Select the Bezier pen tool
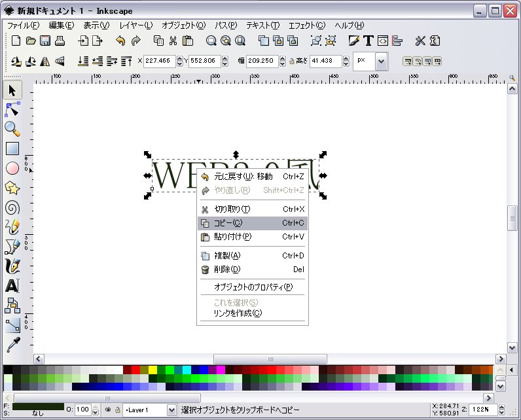The width and height of the screenshot is (521, 420). click(x=12, y=247)
